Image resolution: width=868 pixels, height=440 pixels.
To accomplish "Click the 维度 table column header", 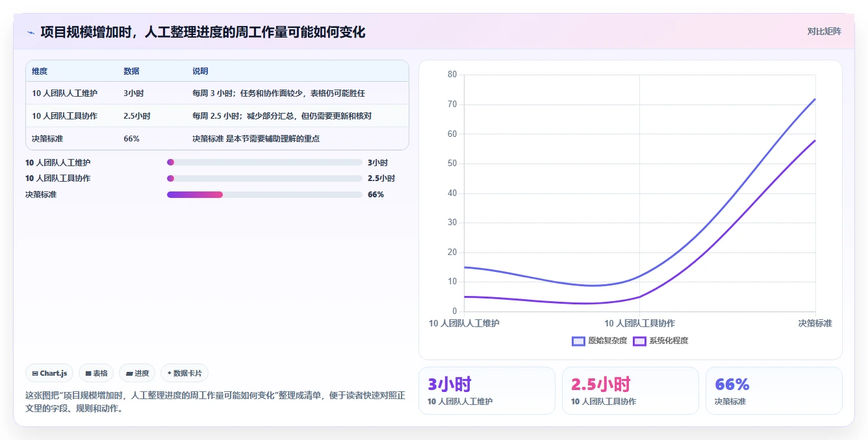I will point(40,71).
